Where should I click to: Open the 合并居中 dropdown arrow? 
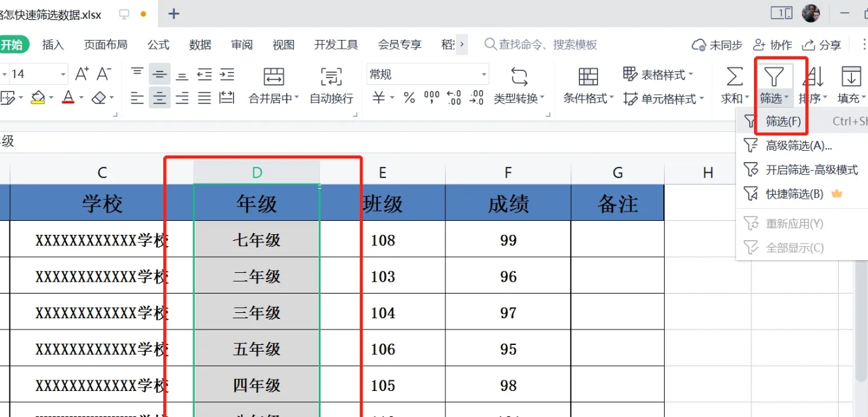coord(295,99)
